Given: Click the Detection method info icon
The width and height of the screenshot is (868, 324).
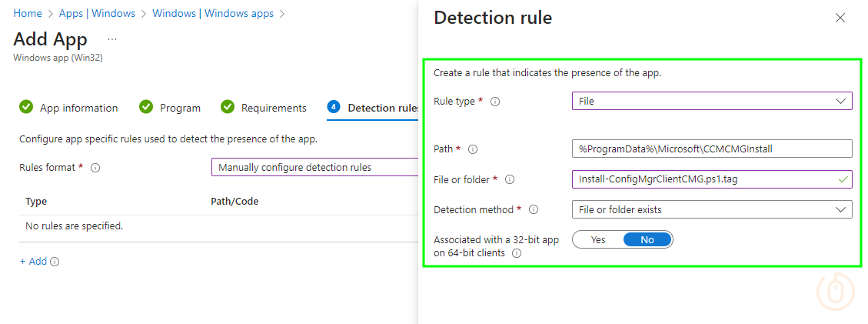Looking at the screenshot, I should coord(534,209).
